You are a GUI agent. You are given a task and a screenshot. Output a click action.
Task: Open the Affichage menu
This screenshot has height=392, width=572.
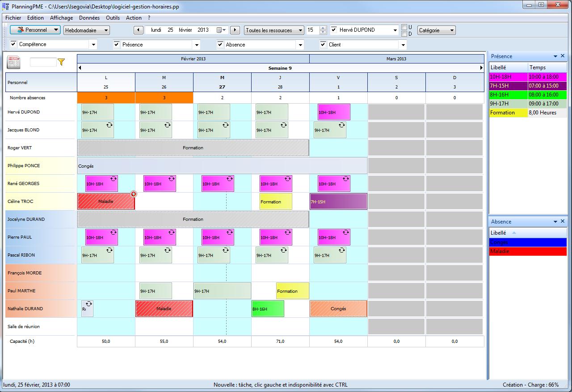(61, 18)
